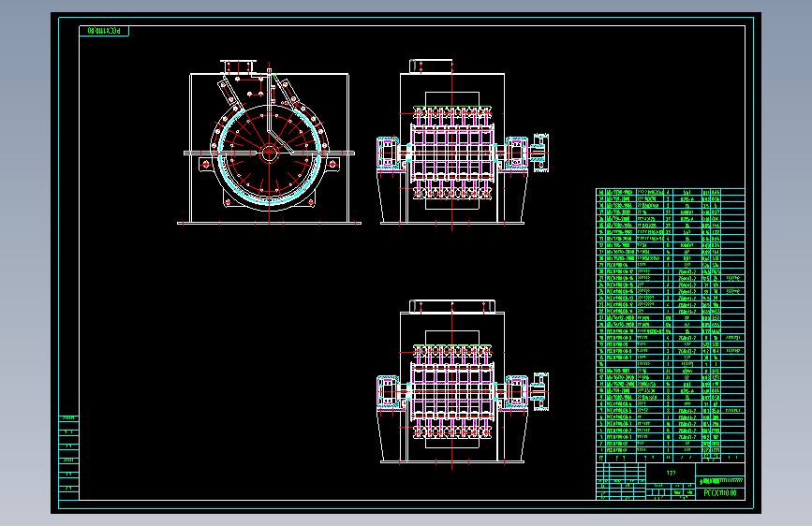Click the drawing number cell in the title block
Image resolution: width=812 pixels, height=526 pixels.
pyautogui.click(x=720, y=493)
